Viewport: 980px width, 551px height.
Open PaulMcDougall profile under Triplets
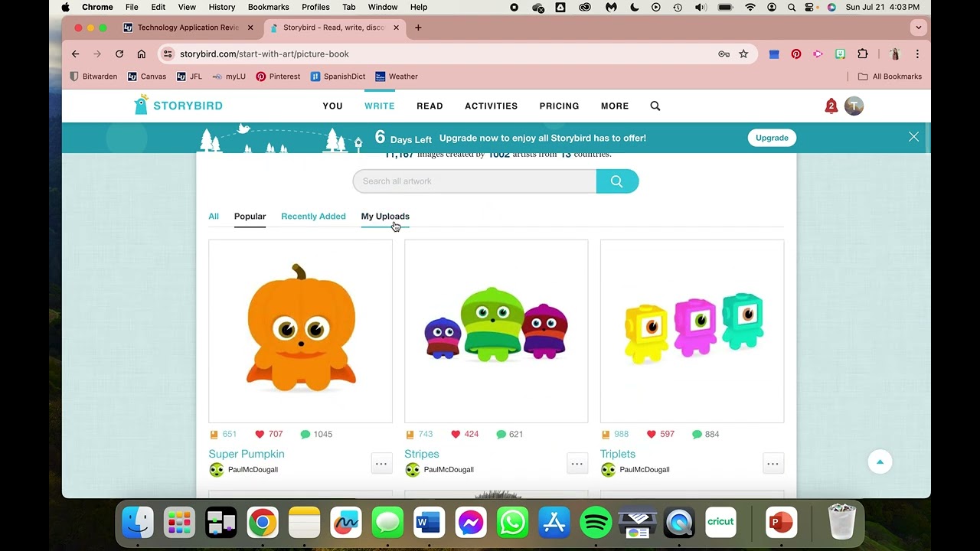(x=645, y=470)
